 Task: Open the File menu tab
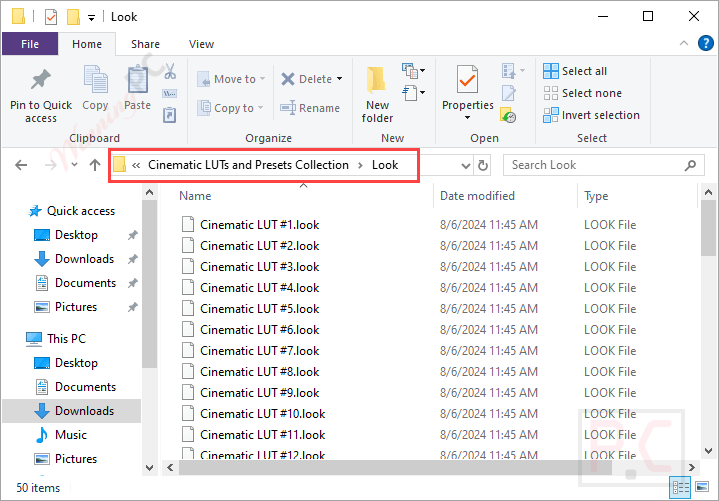(30, 44)
